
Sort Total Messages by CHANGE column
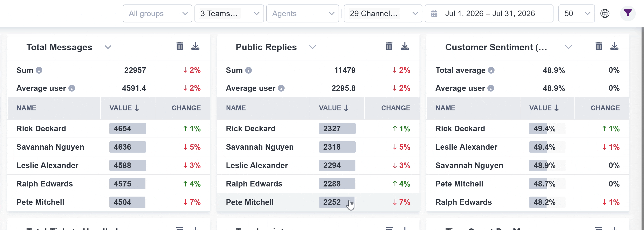[182, 108]
